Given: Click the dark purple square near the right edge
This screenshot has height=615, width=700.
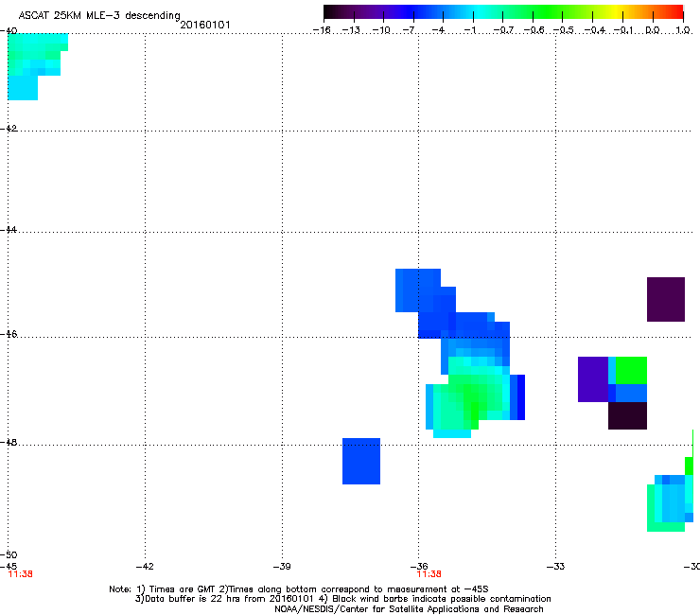Looking at the screenshot, I should point(666,299).
